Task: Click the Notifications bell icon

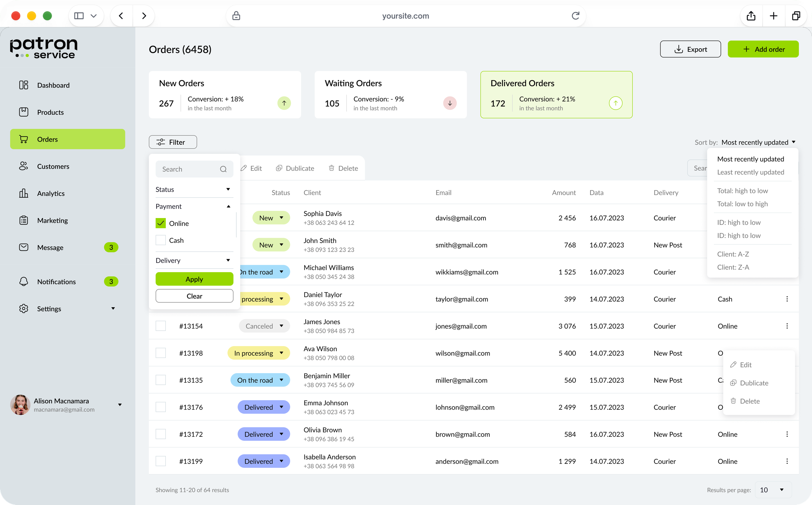Action: (x=24, y=282)
